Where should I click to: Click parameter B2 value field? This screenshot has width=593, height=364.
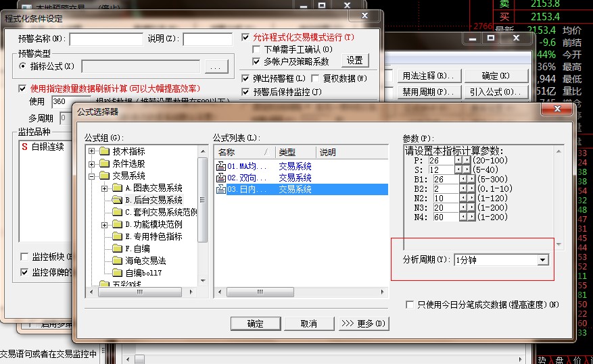[446, 189]
